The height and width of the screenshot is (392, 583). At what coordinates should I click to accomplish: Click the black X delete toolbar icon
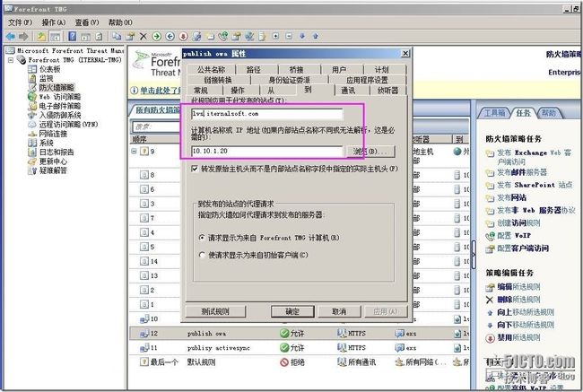point(144,36)
